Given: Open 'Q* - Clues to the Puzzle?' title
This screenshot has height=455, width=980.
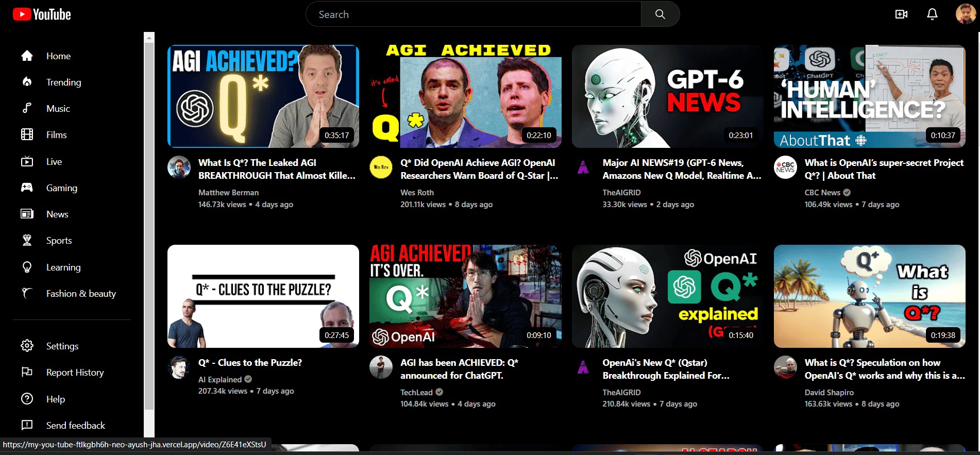Looking at the screenshot, I should [250, 362].
